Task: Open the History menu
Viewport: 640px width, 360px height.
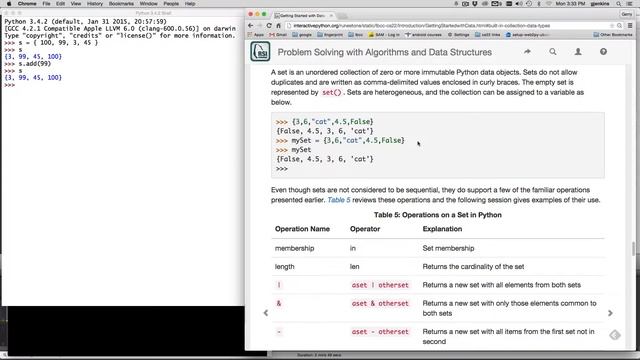Action: [95, 4]
